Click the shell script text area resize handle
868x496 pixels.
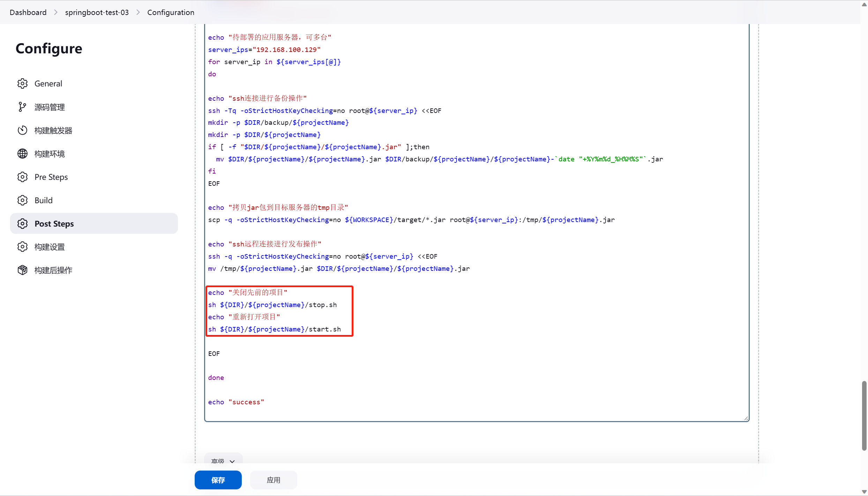click(746, 418)
